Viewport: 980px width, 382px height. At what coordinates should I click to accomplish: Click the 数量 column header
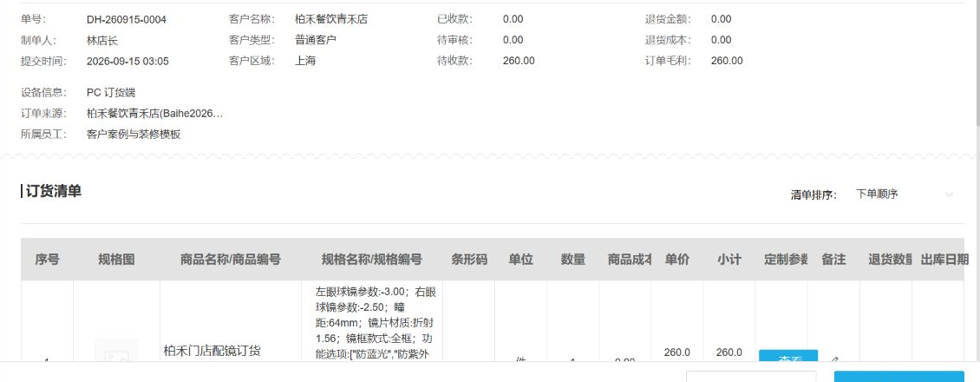click(573, 260)
